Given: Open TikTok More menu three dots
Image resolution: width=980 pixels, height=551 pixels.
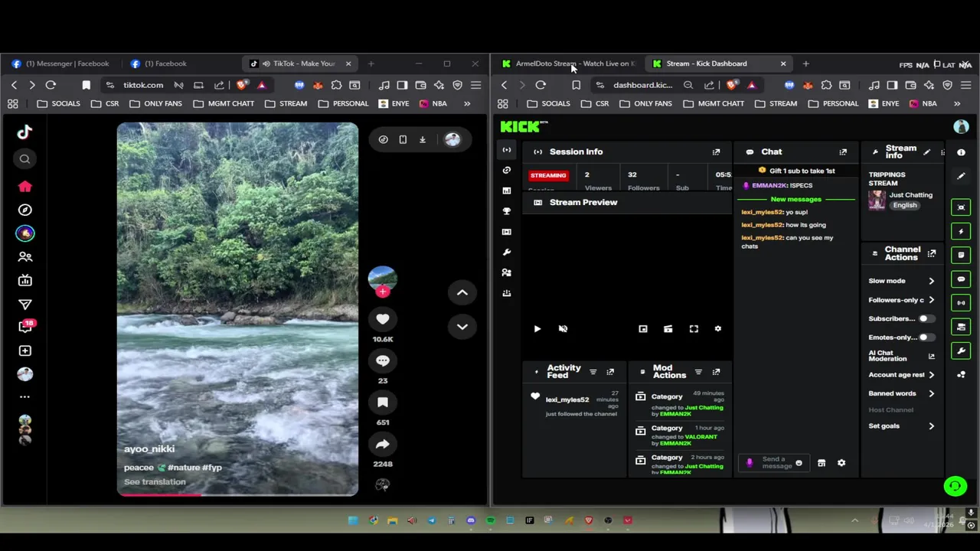Looking at the screenshot, I should 24,396.
